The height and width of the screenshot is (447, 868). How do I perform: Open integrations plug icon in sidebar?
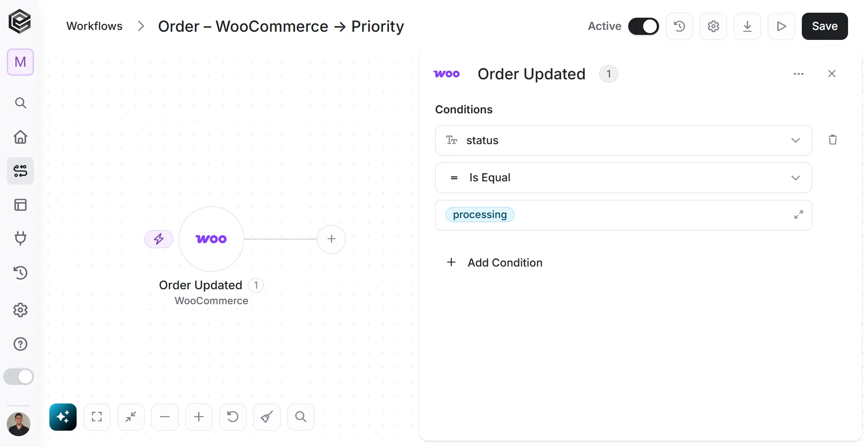(x=20, y=238)
